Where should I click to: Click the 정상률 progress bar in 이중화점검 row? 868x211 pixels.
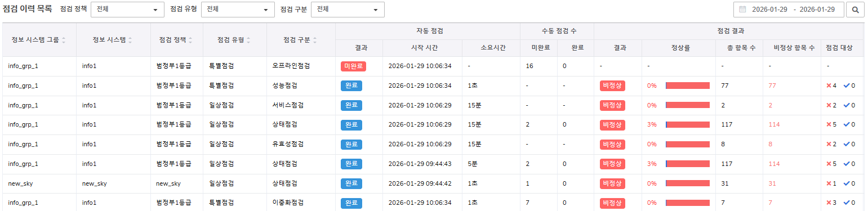click(688, 203)
